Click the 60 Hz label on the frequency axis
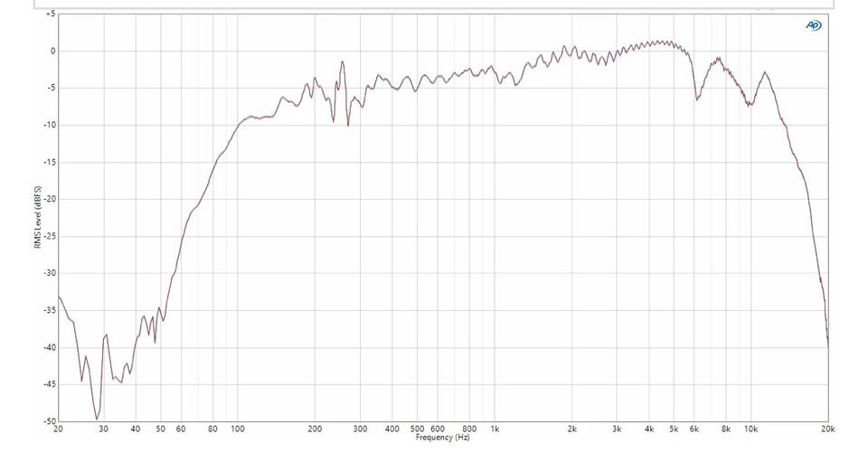The height and width of the screenshot is (453, 868). point(181,429)
